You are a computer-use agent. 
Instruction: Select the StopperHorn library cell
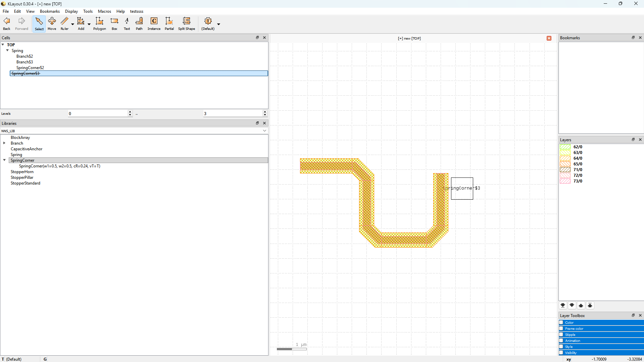click(x=22, y=172)
